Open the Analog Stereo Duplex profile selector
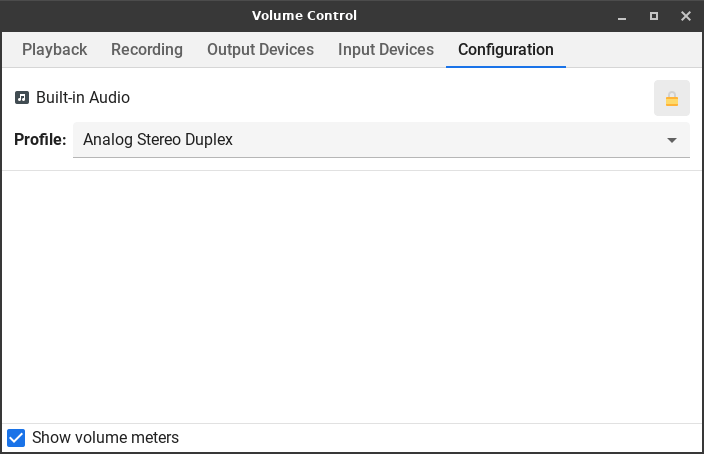The image size is (704, 454). 380,140
